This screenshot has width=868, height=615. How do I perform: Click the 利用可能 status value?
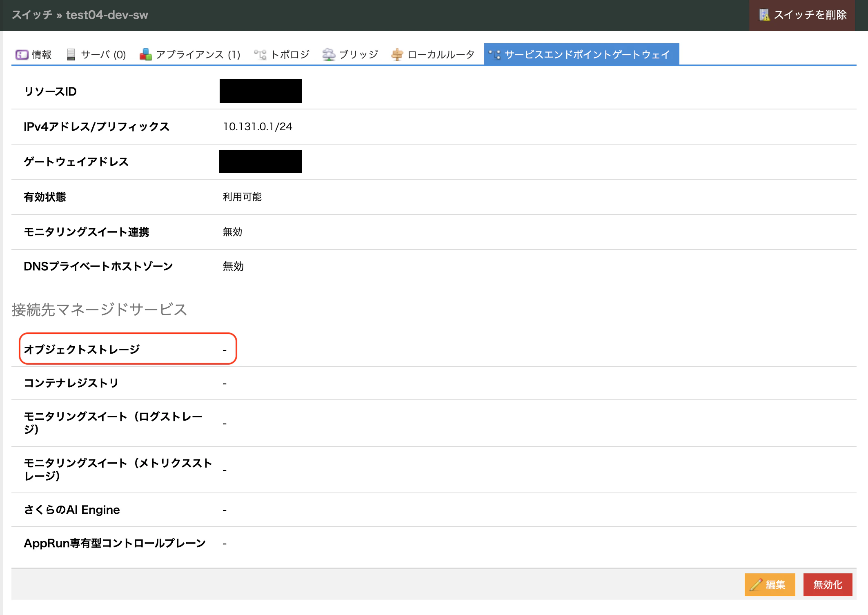tap(242, 197)
